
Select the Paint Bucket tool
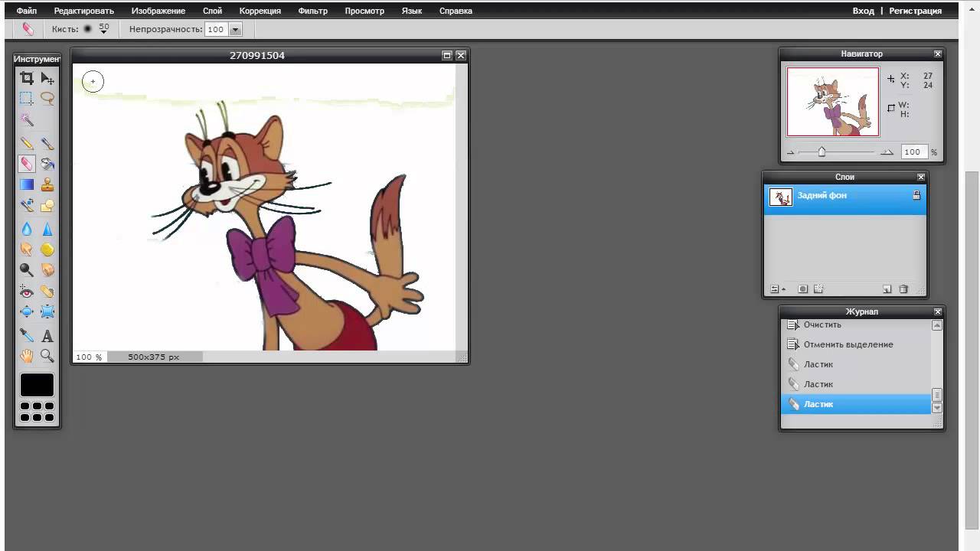47,163
